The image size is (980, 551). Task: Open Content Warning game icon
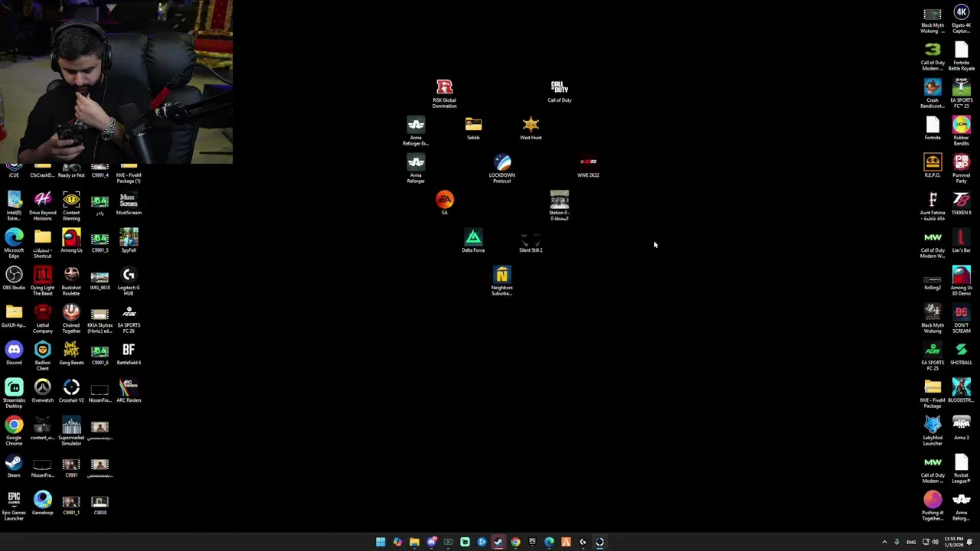click(71, 206)
